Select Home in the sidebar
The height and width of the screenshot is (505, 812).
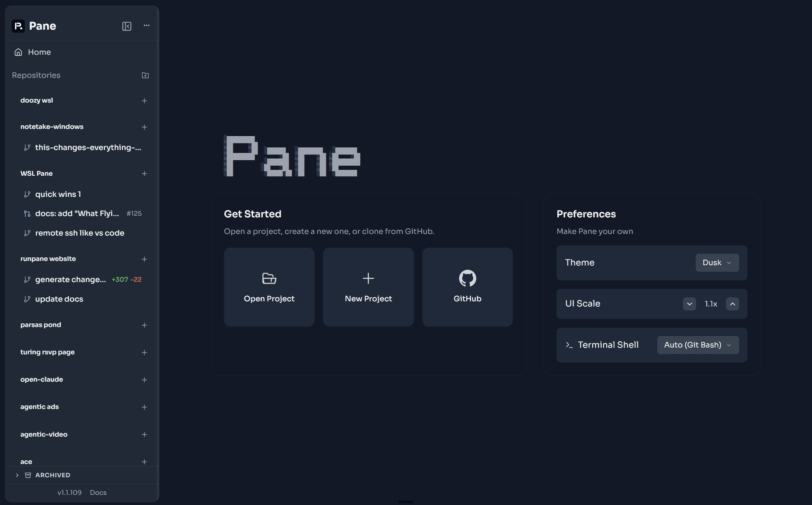[x=39, y=52]
